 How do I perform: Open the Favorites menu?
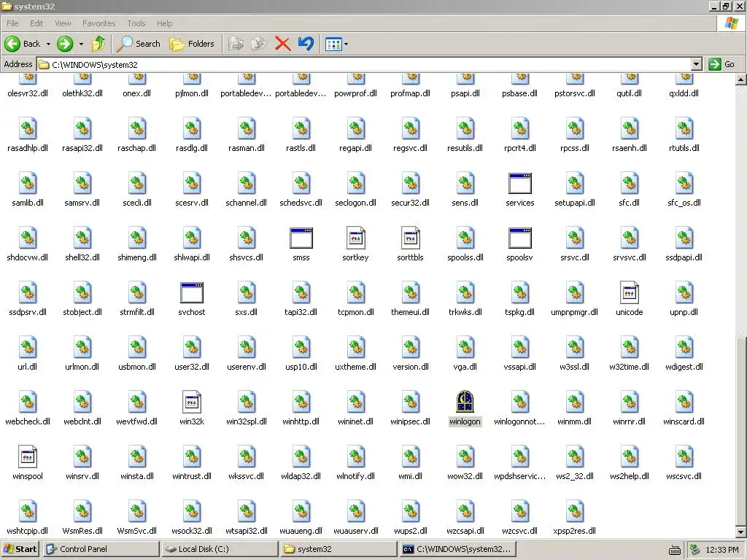click(x=98, y=23)
